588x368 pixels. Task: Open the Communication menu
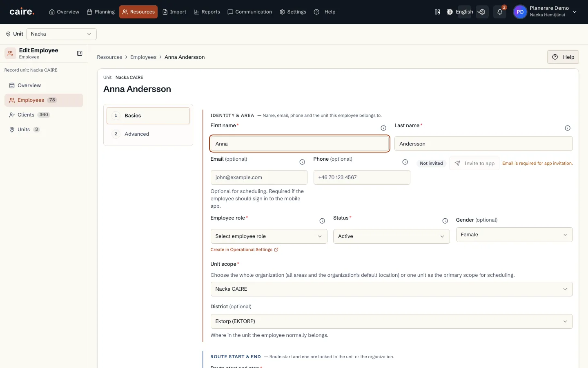coord(249,12)
